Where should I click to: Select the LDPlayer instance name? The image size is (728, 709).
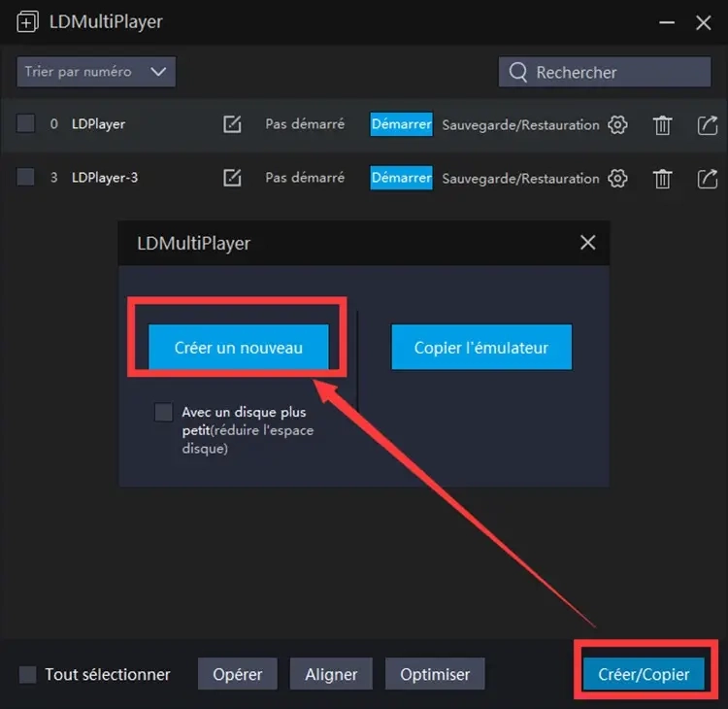pyautogui.click(x=98, y=124)
